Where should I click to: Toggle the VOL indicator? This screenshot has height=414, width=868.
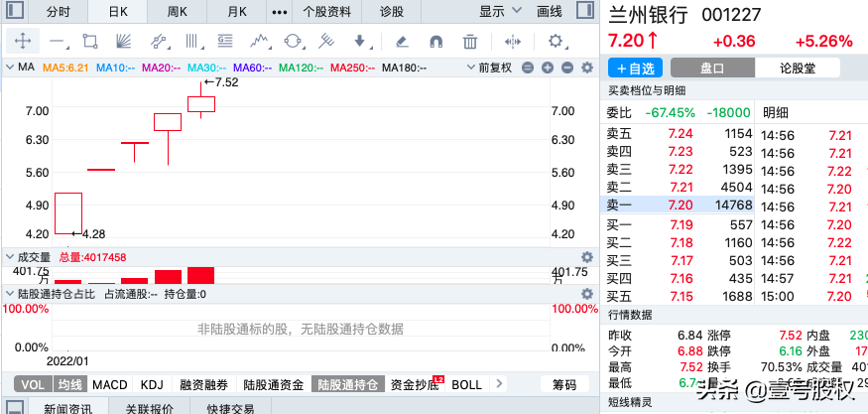click(x=33, y=384)
